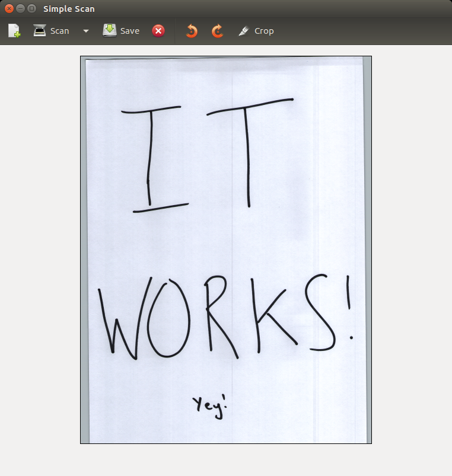Click the red stop scan icon
The height and width of the screenshot is (476, 452).
158,31
